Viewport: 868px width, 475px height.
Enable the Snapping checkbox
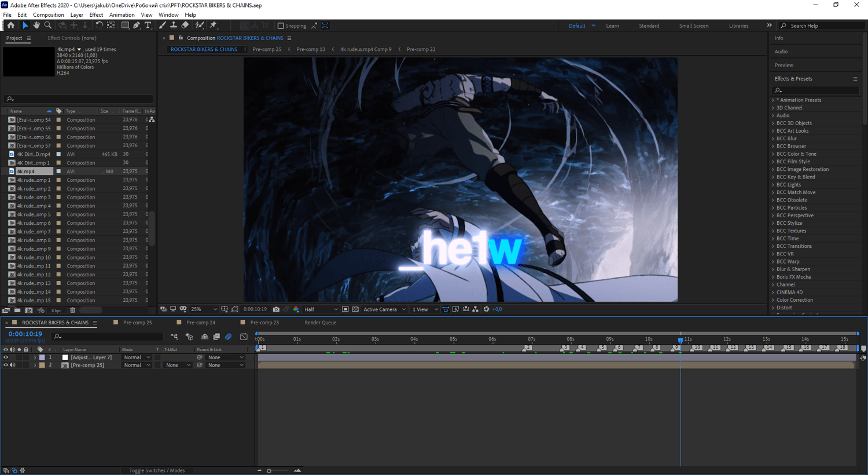tap(281, 25)
